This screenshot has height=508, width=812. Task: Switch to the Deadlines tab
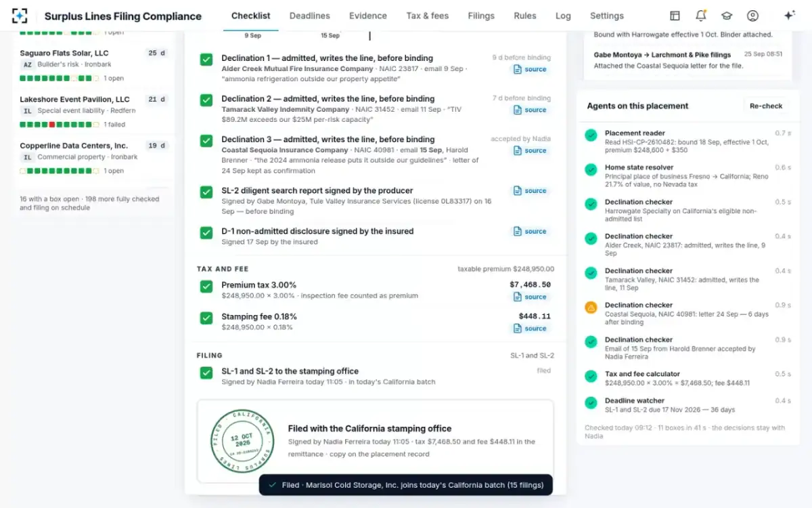click(x=310, y=16)
